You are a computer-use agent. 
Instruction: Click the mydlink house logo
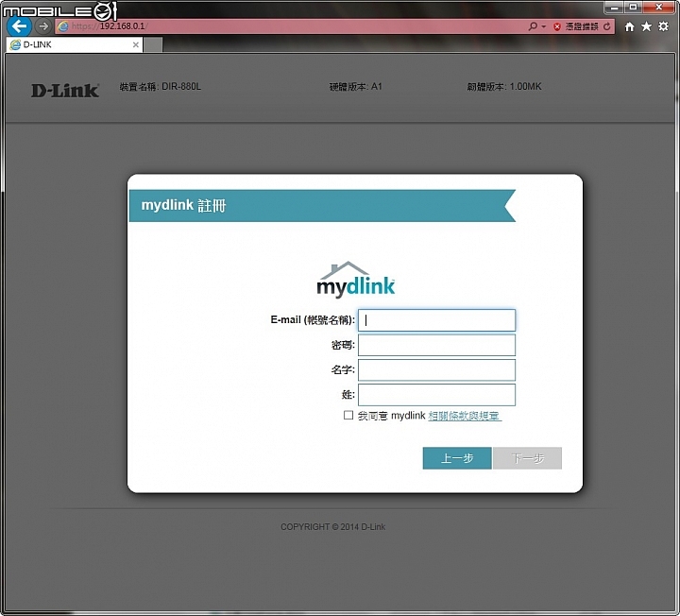point(356,280)
